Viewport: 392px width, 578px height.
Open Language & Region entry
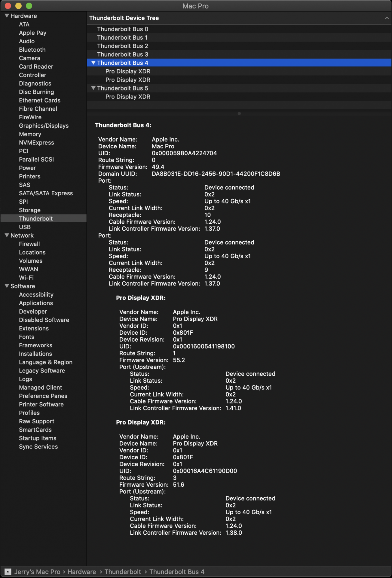[46, 362]
